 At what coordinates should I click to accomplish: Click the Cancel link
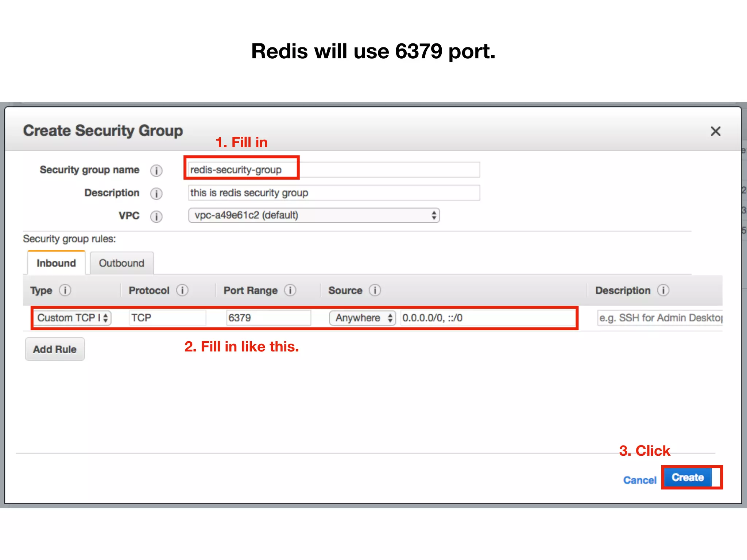coord(640,480)
